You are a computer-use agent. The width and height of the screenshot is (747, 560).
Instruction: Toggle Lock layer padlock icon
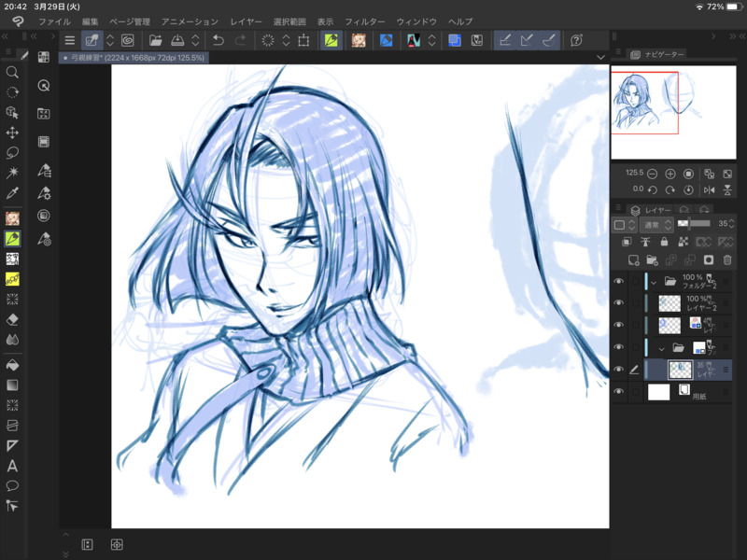tap(664, 242)
